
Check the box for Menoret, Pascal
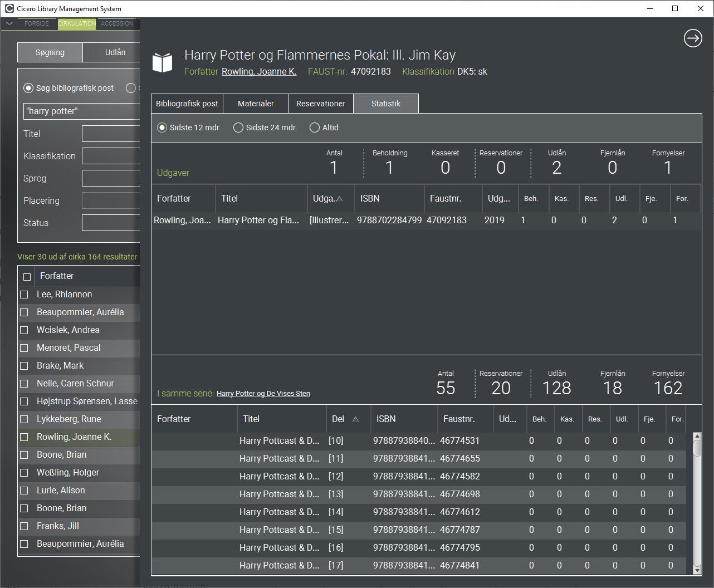click(24, 348)
